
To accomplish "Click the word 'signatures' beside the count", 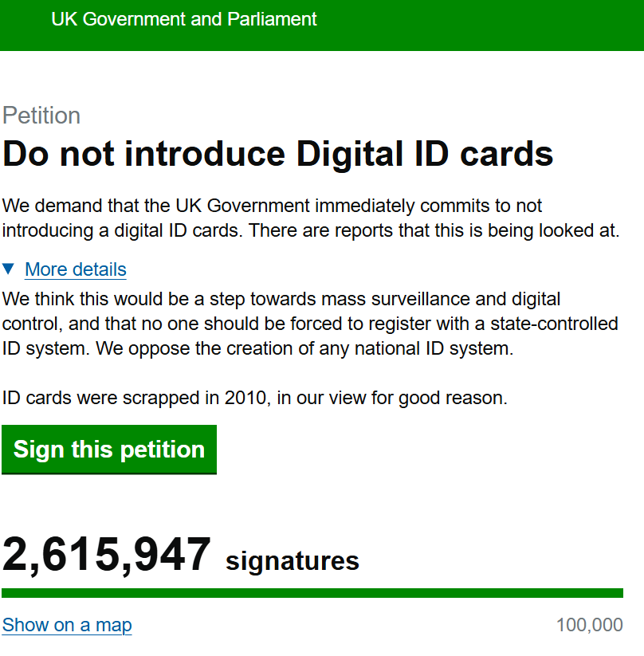I will pos(293,561).
